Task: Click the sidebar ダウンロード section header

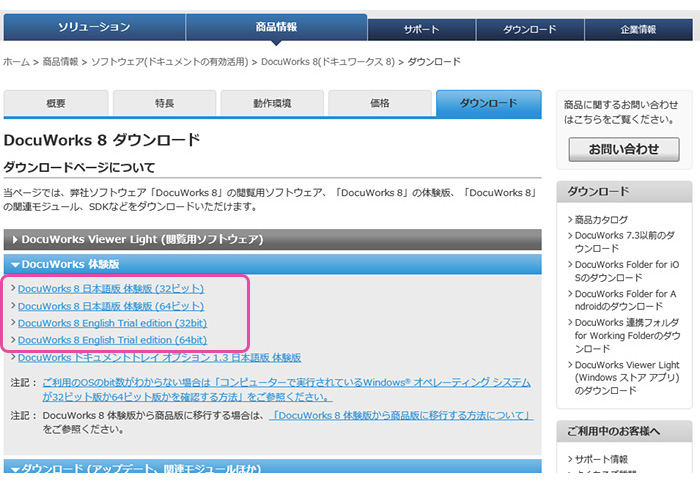Action: click(x=624, y=192)
